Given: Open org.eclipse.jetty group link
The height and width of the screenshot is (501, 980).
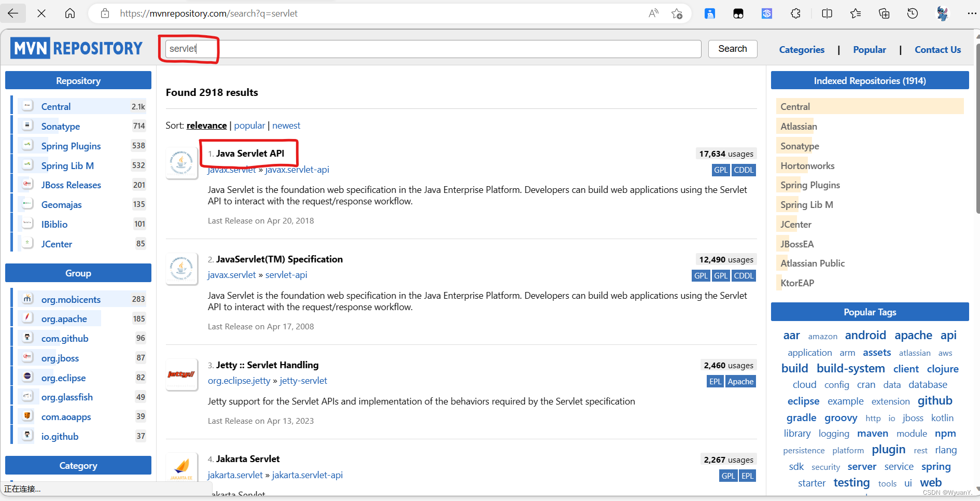Looking at the screenshot, I should click(x=239, y=381).
